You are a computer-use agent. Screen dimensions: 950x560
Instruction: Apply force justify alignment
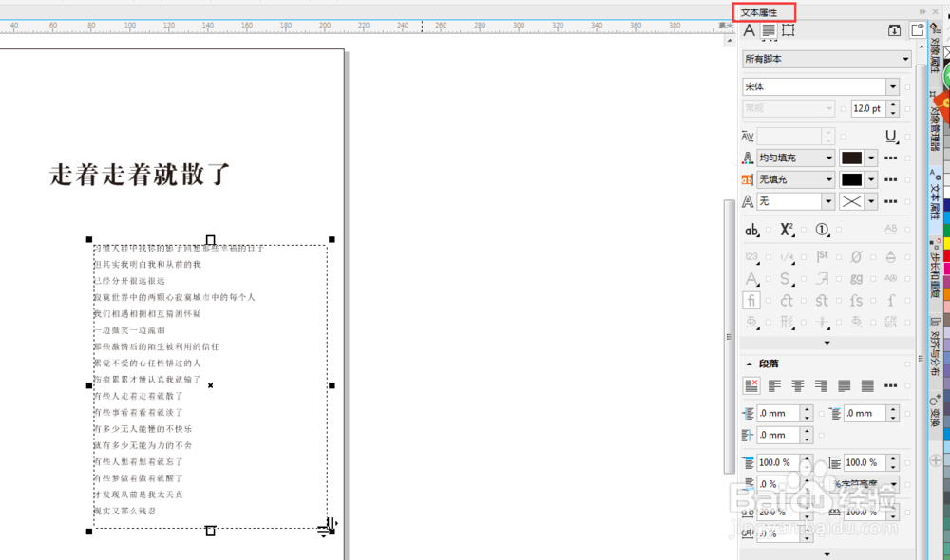[867, 385]
